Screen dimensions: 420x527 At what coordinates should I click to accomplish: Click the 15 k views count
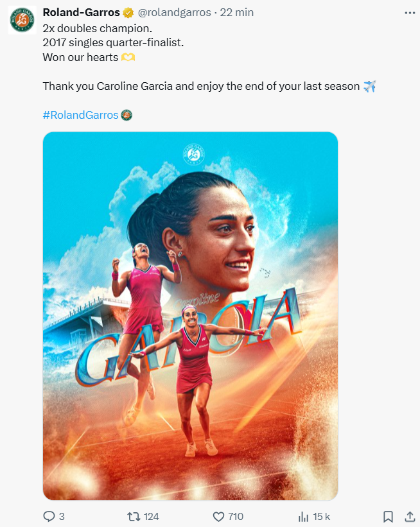322,516
